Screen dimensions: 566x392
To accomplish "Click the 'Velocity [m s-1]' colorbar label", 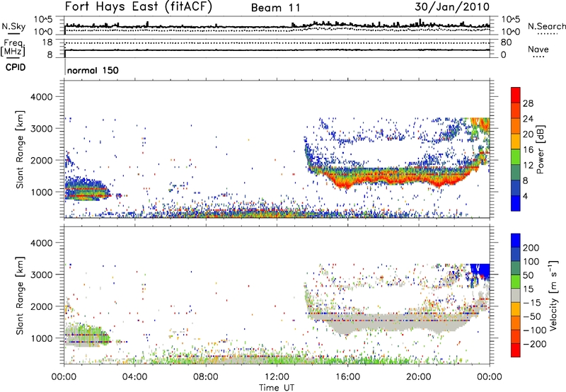I will click(553, 295).
